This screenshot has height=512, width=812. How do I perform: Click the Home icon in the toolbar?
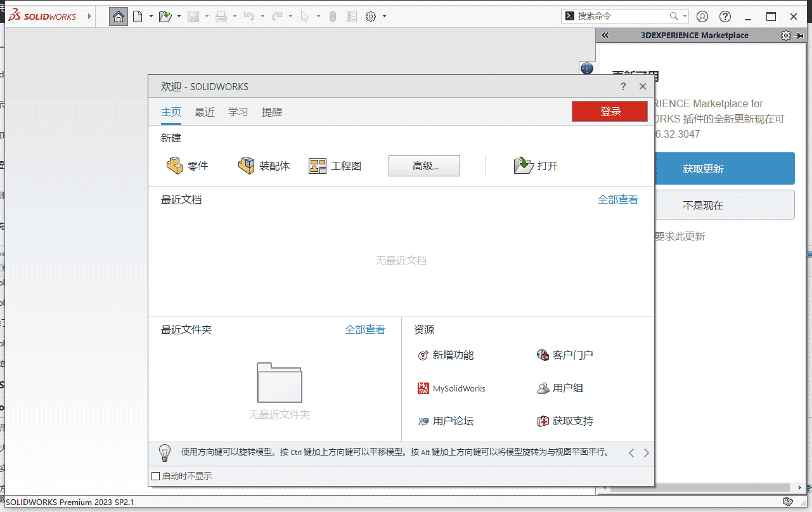pyautogui.click(x=118, y=16)
